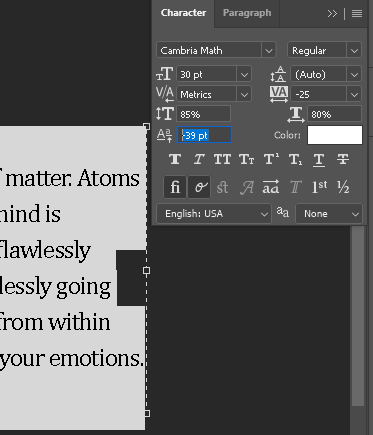Toggle Underline
The image size is (373, 435).
[x=319, y=159]
